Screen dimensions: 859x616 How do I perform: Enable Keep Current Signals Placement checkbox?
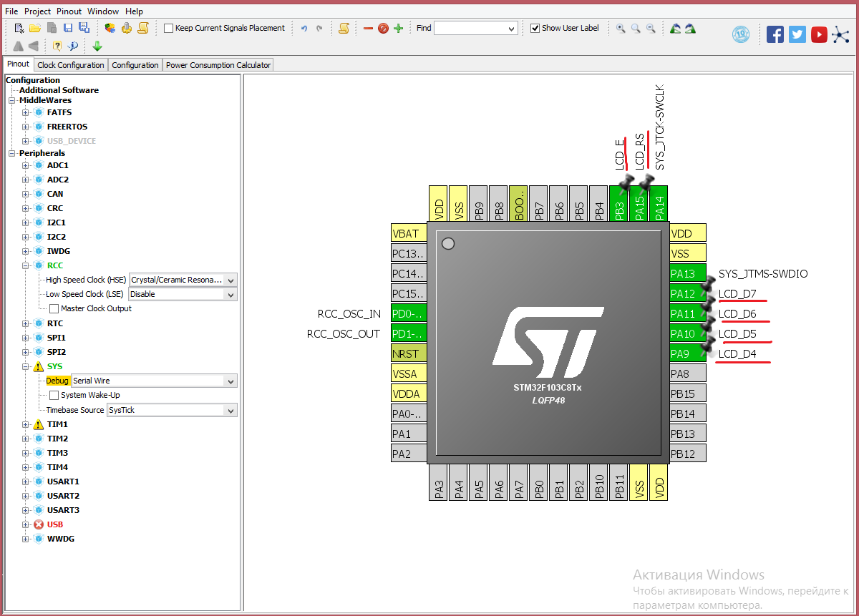pos(169,29)
